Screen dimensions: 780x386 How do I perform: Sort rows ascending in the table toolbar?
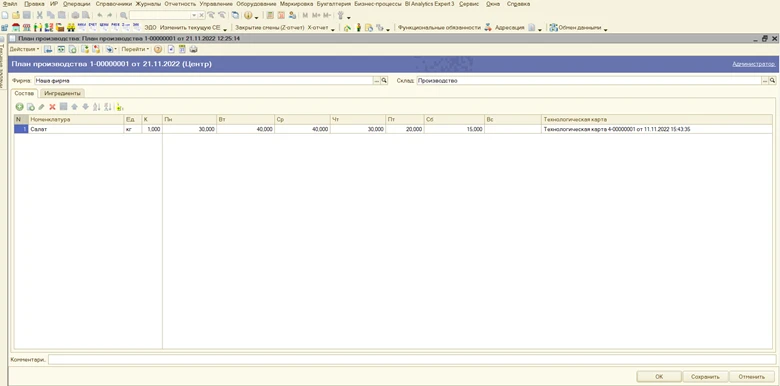point(97,106)
